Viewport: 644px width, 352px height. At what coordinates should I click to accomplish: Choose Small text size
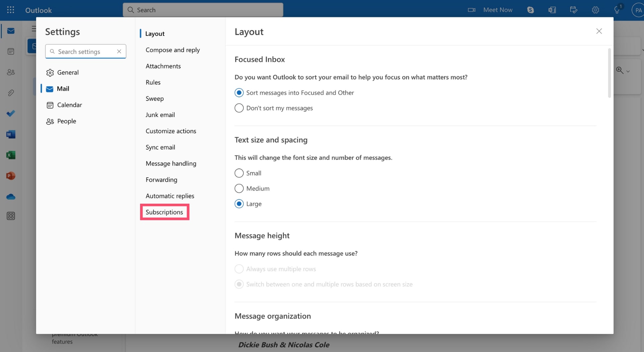pos(248,173)
